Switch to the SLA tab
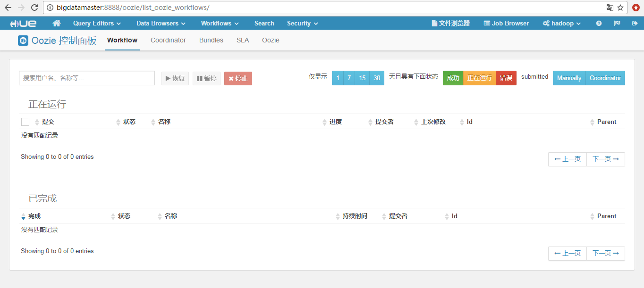Screen dimensions: 644x288 [243, 40]
